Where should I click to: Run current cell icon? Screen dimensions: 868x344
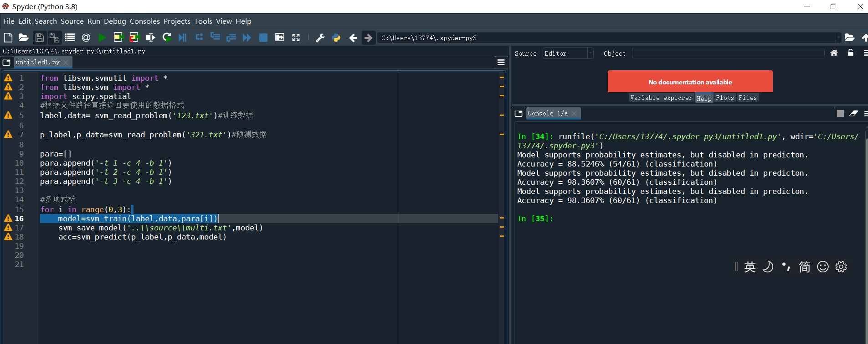pos(118,37)
